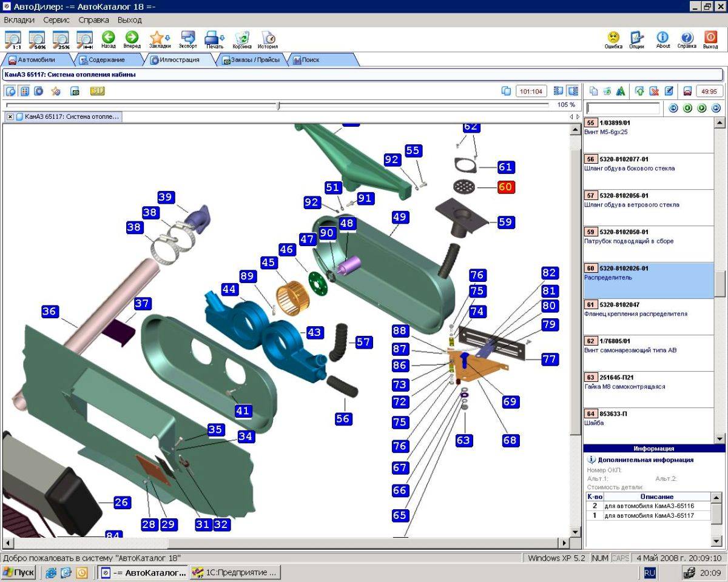Screen dimensions: 728x582
Task: Close the КамАЗ 65117 document tab
Action: coord(10,116)
